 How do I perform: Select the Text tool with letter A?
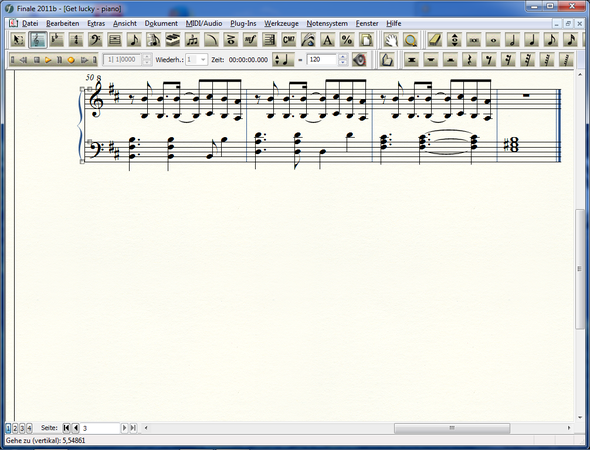pyautogui.click(x=328, y=40)
